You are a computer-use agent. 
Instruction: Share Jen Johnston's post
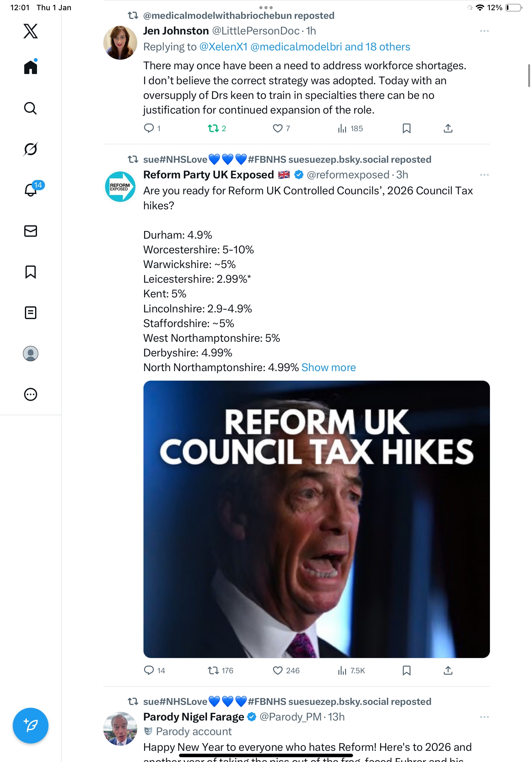tap(448, 129)
